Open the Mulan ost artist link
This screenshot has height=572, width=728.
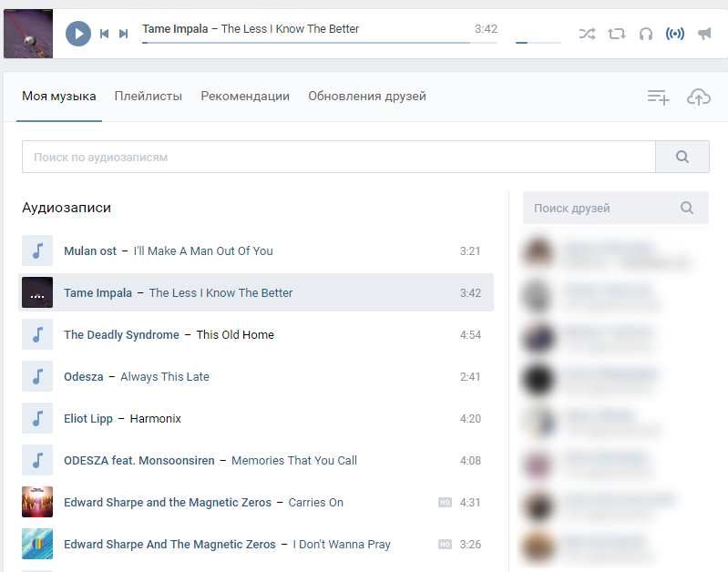point(90,251)
